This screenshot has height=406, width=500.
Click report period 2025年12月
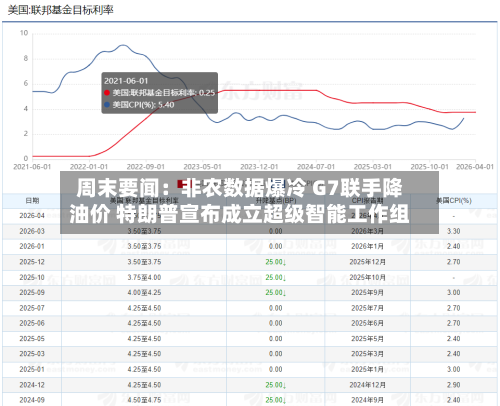pos(367,262)
